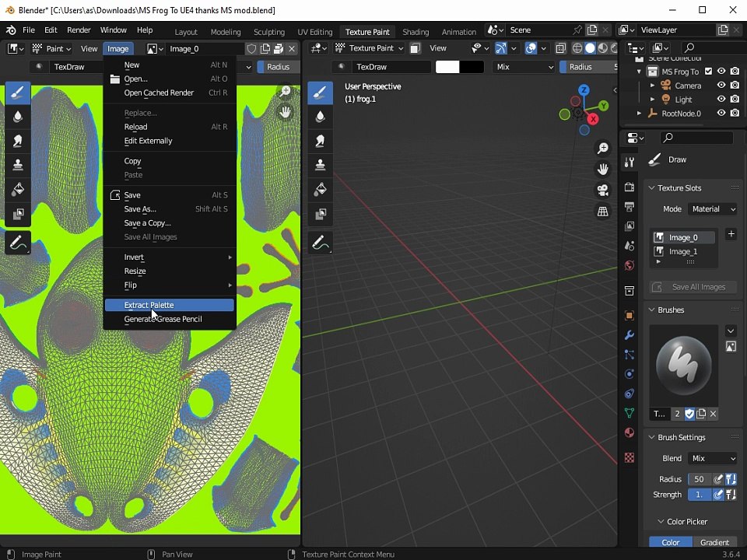
Task: Click the zoom magnifier in 3D viewport
Action: click(x=602, y=148)
